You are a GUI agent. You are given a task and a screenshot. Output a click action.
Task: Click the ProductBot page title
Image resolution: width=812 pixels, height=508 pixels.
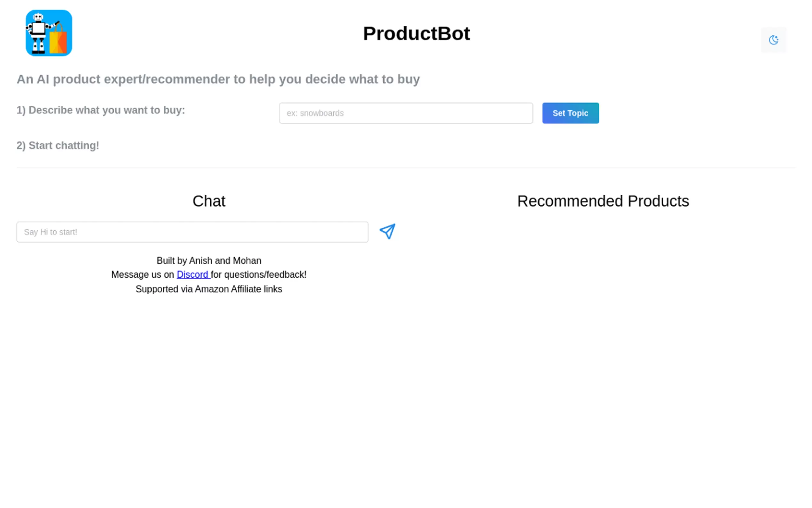(416, 34)
